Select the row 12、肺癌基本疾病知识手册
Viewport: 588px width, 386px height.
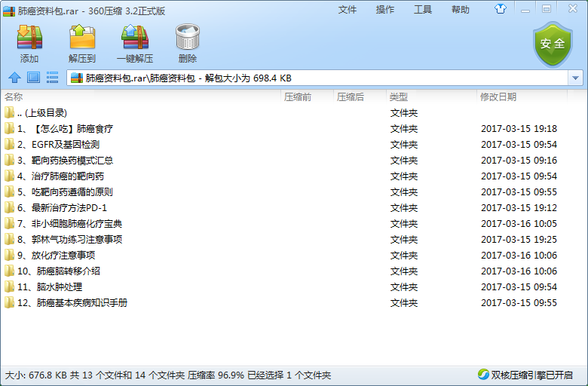(294, 302)
